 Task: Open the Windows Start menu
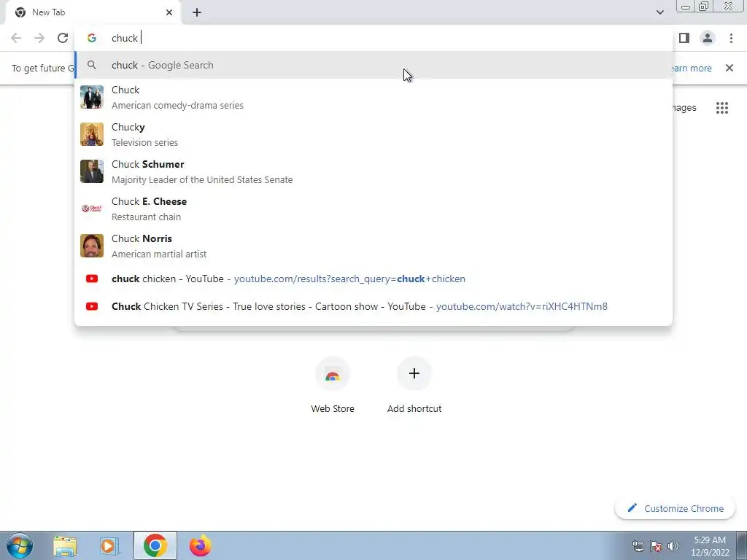20,545
